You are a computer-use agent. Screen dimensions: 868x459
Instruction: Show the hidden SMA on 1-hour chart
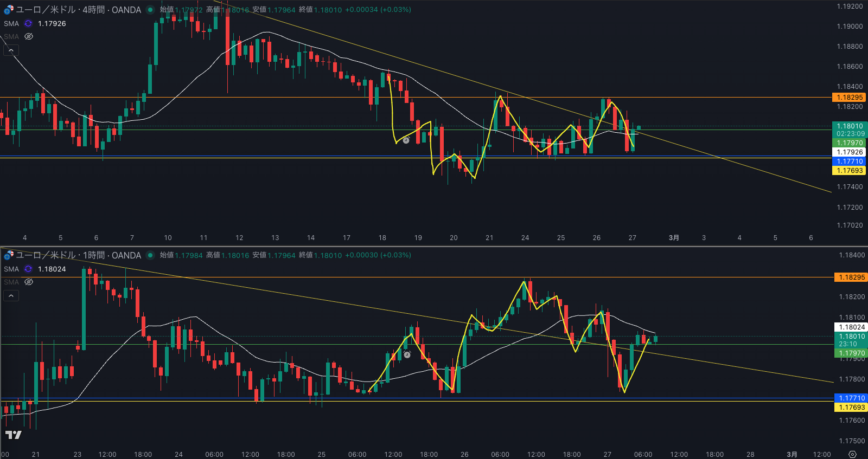(x=29, y=282)
